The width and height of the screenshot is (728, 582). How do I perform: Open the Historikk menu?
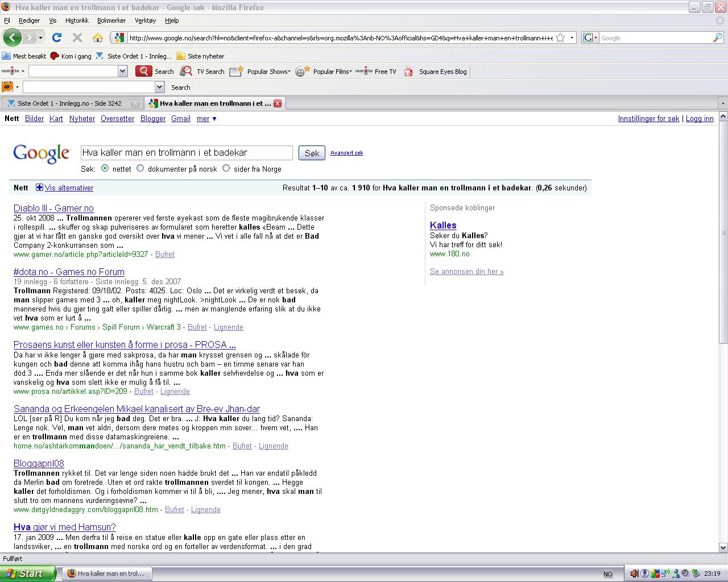(x=77, y=20)
